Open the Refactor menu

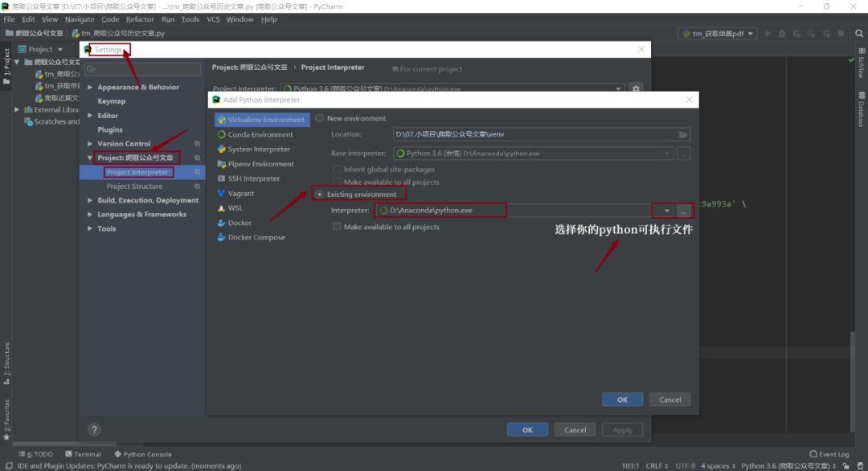[x=140, y=19]
